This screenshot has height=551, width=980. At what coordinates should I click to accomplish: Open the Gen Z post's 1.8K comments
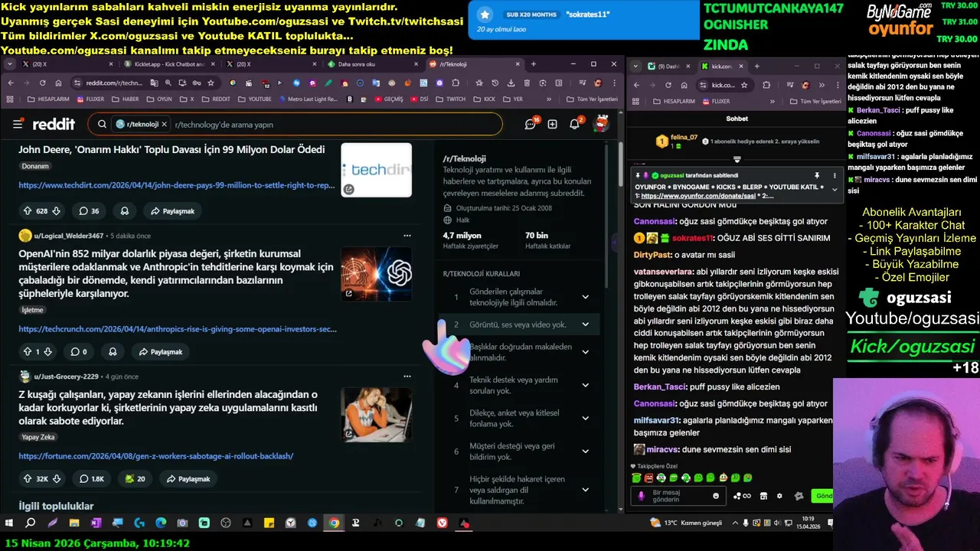pyautogui.click(x=92, y=478)
